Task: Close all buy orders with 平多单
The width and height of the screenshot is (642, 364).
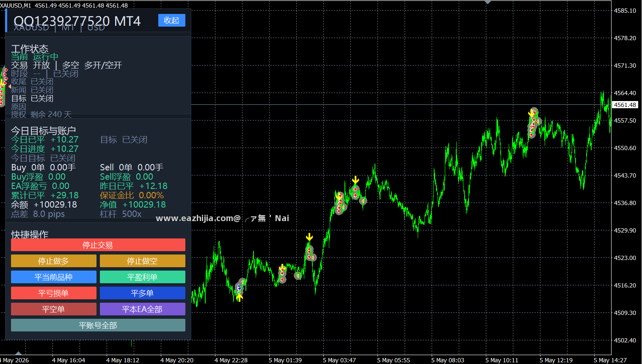Action: (x=142, y=293)
